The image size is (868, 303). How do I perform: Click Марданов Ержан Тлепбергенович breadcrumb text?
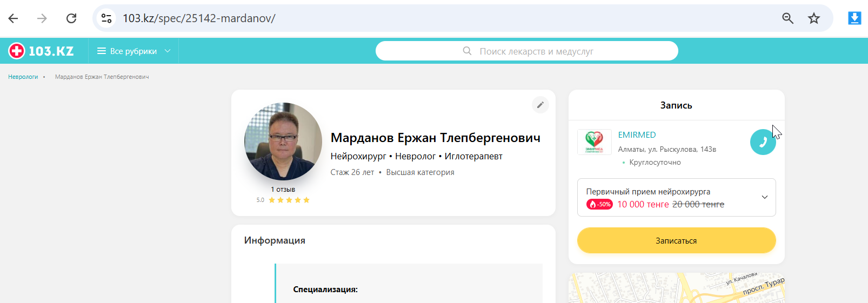pyautogui.click(x=102, y=77)
